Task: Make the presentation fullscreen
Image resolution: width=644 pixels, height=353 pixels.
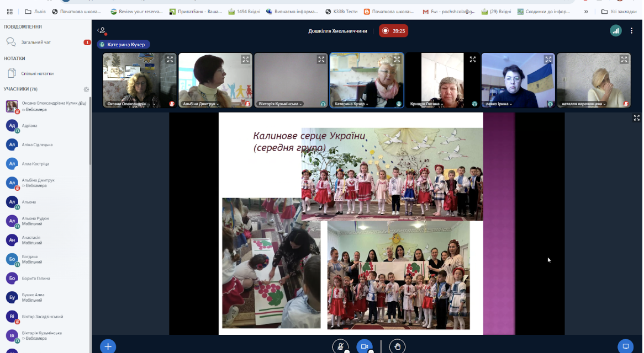Action: pos(636,118)
